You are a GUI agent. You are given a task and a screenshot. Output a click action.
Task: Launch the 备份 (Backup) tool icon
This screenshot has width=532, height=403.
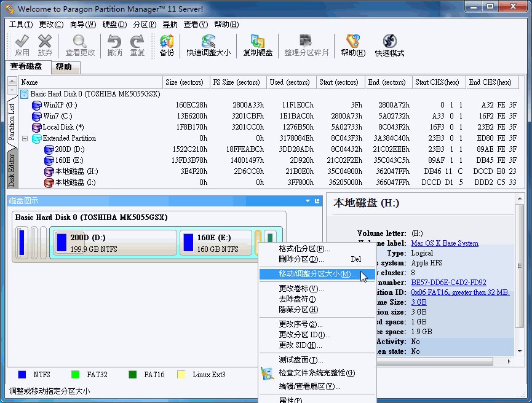167,41
